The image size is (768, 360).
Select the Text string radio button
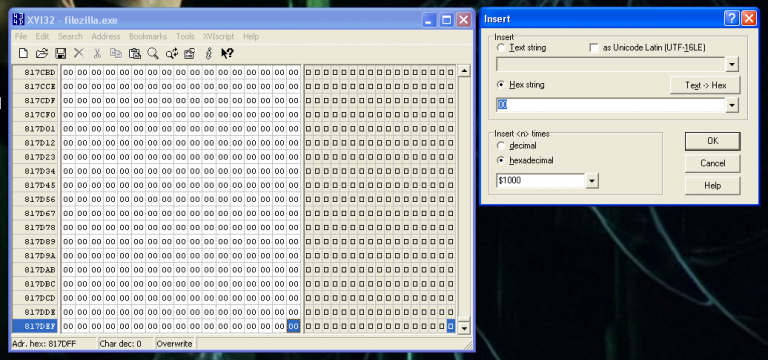501,48
